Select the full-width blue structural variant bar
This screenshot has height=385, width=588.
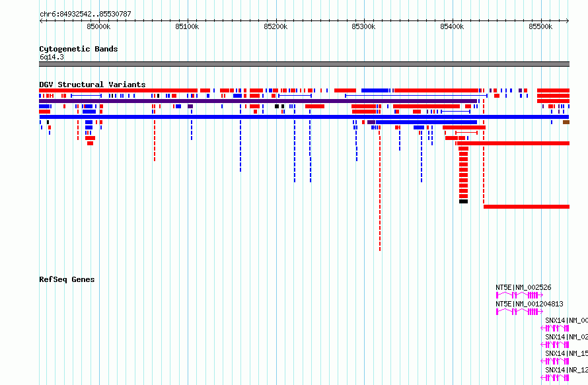click(304, 117)
